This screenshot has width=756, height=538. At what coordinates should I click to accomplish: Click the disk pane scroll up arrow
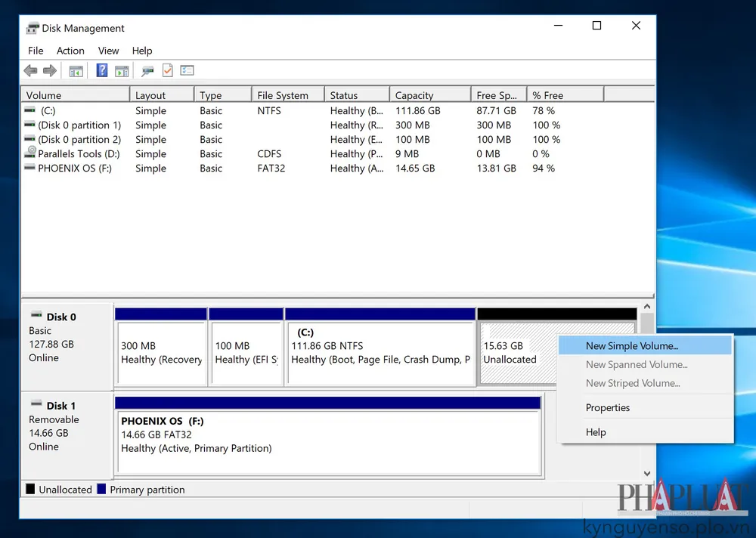click(x=646, y=308)
